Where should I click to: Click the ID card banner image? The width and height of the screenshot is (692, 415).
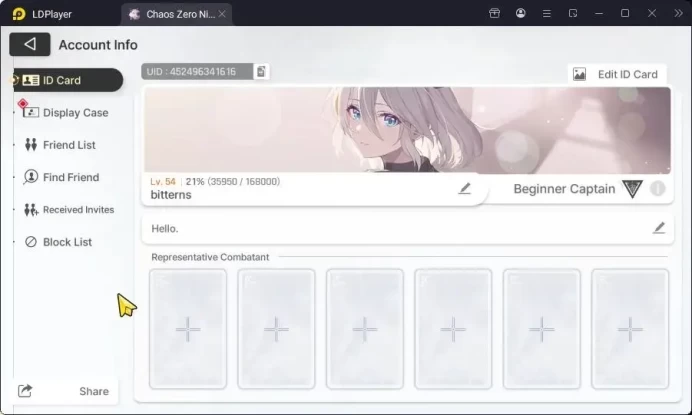407,130
